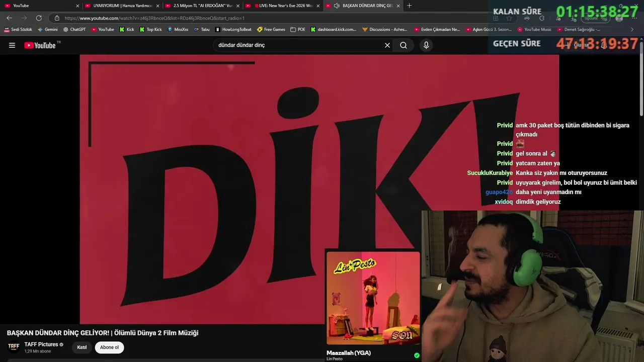
Task: Click chat message daha yeni uyanmadın mı
Action: point(548,192)
